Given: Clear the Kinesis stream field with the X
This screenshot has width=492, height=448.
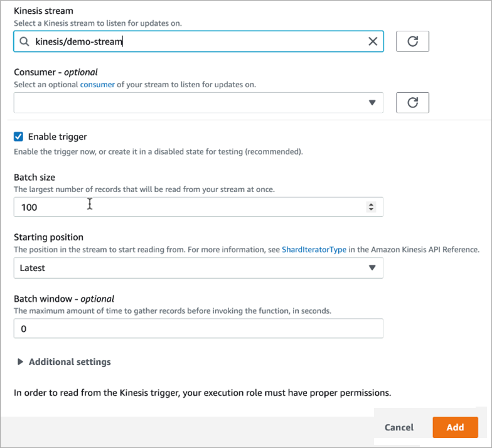Looking at the screenshot, I should pos(373,41).
